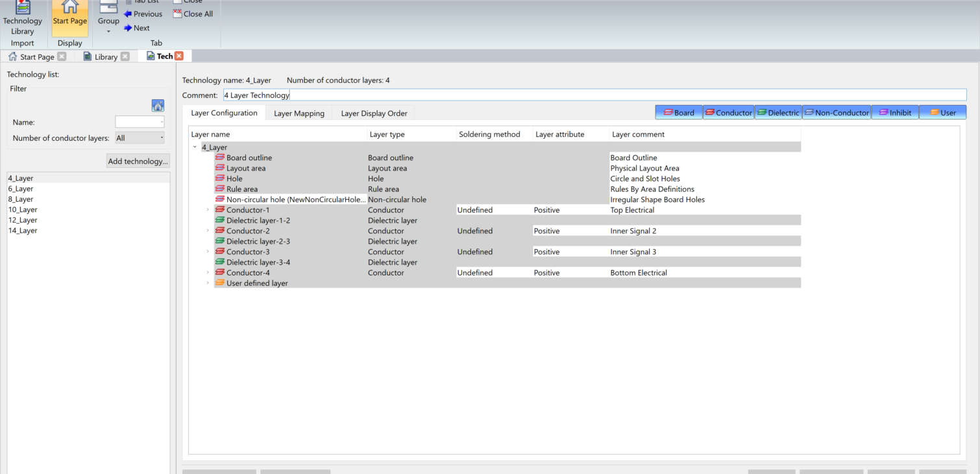This screenshot has width=980, height=474.
Task: Select 10_Layer in technology list
Action: pos(88,209)
